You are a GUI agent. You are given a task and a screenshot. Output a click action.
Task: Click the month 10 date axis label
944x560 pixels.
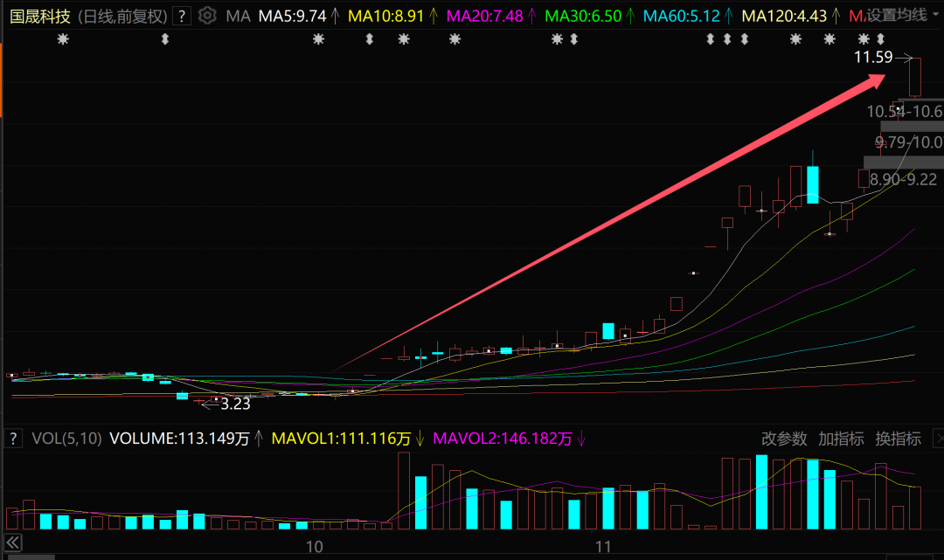point(315,547)
